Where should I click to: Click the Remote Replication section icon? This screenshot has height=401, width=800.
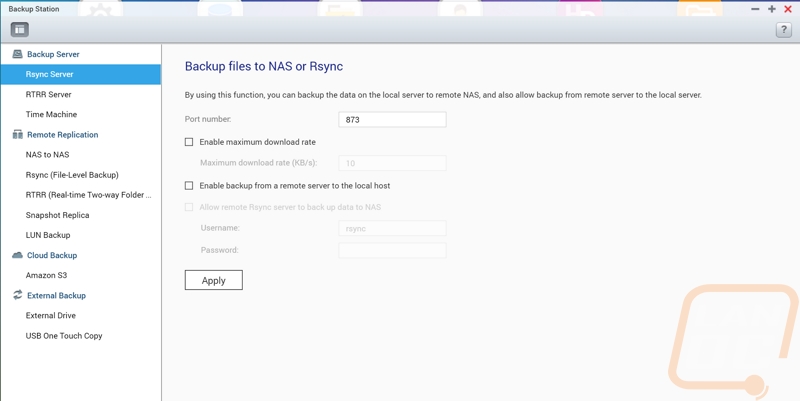[17, 135]
